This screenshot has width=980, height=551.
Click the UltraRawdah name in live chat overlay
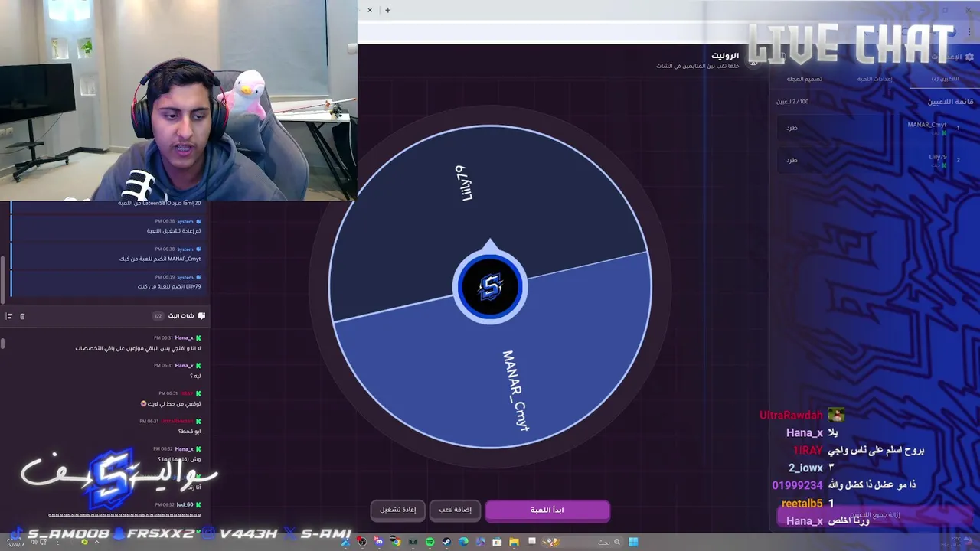pyautogui.click(x=791, y=415)
